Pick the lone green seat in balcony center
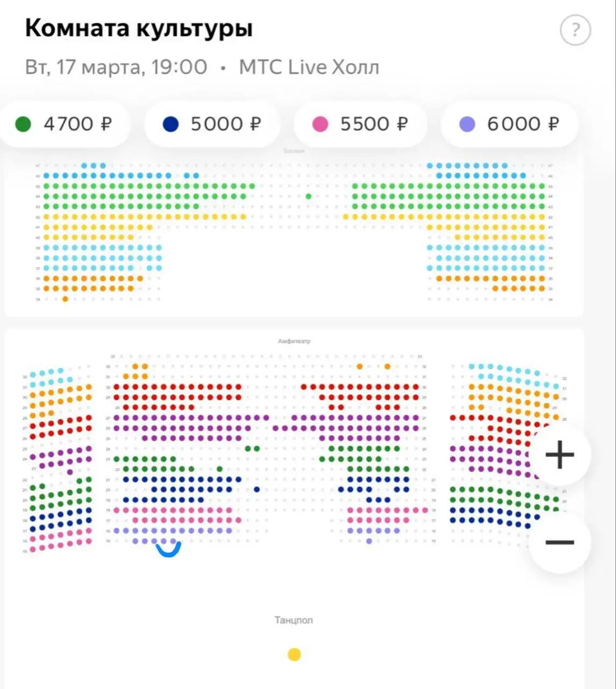Viewport: 616px width, 689px height. [308, 196]
